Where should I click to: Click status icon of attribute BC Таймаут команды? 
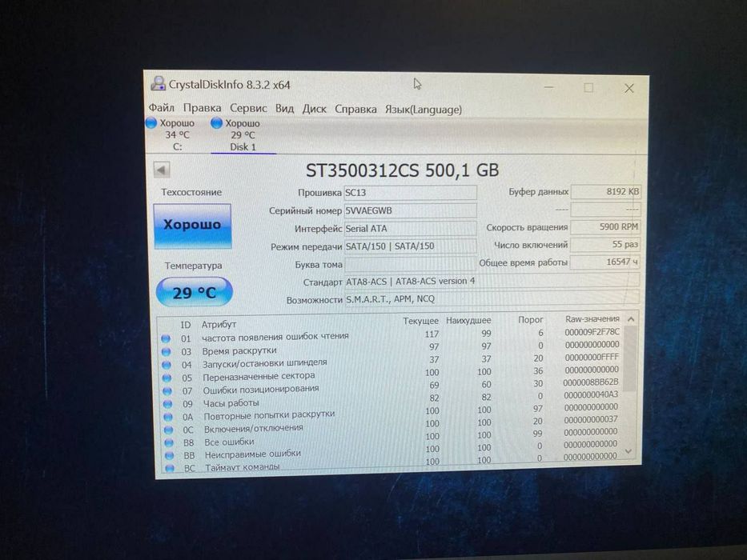170,468
